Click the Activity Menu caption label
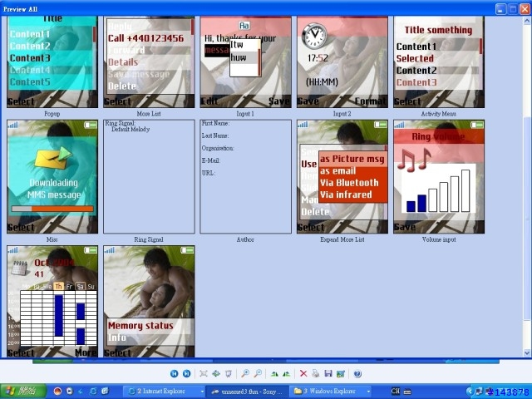The height and width of the screenshot is (399, 532). (x=439, y=114)
